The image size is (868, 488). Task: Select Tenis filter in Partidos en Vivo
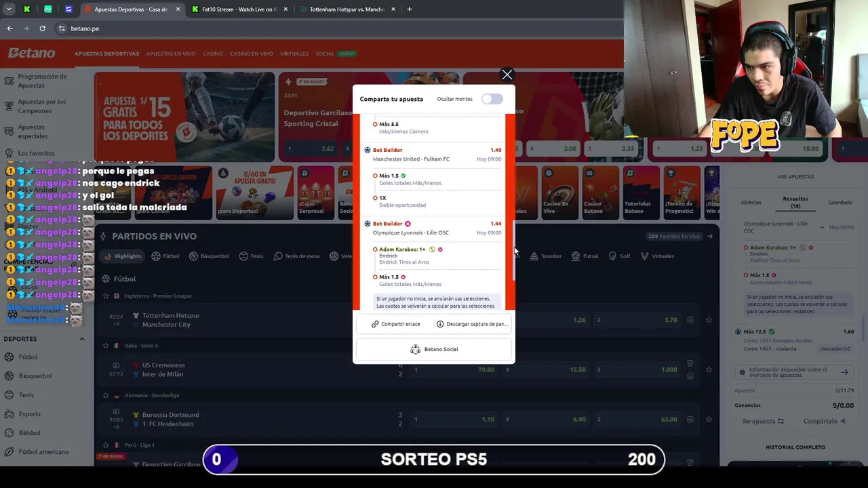point(251,256)
